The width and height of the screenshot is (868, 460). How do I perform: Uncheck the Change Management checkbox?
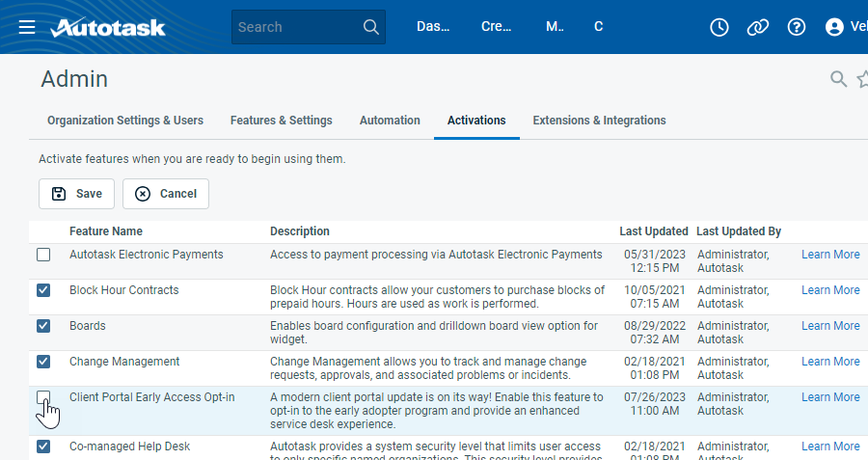(43, 362)
